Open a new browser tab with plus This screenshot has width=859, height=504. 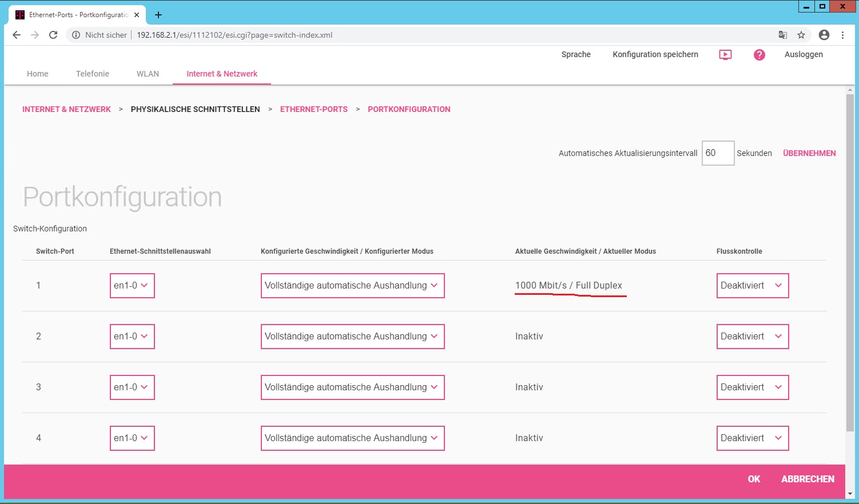tap(158, 15)
